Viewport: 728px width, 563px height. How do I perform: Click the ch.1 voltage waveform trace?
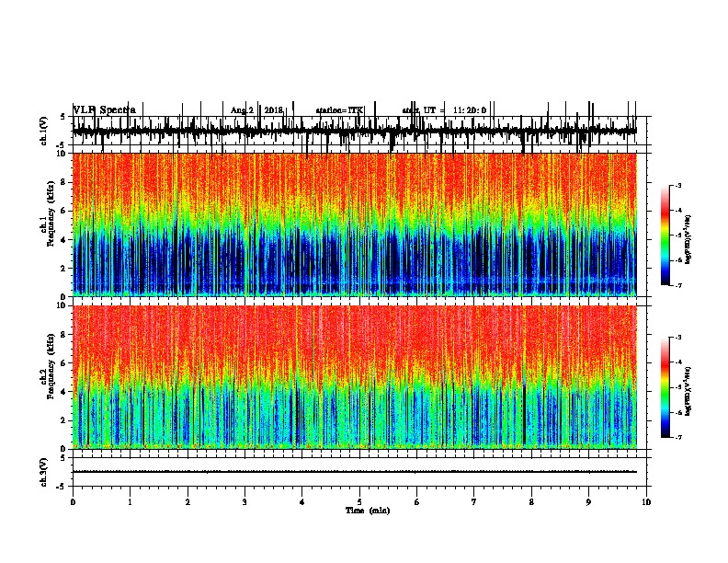pyautogui.click(x=355, y=131)
